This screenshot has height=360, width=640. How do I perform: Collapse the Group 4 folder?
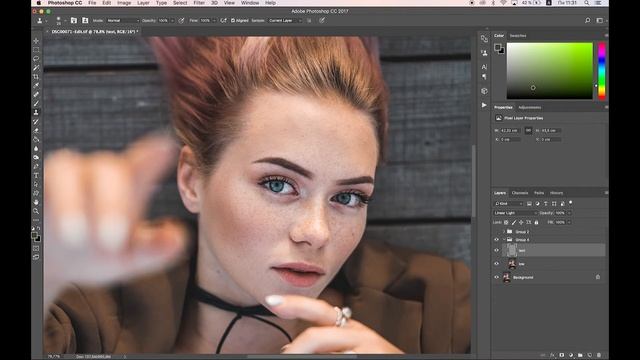(x=504, y=240)
